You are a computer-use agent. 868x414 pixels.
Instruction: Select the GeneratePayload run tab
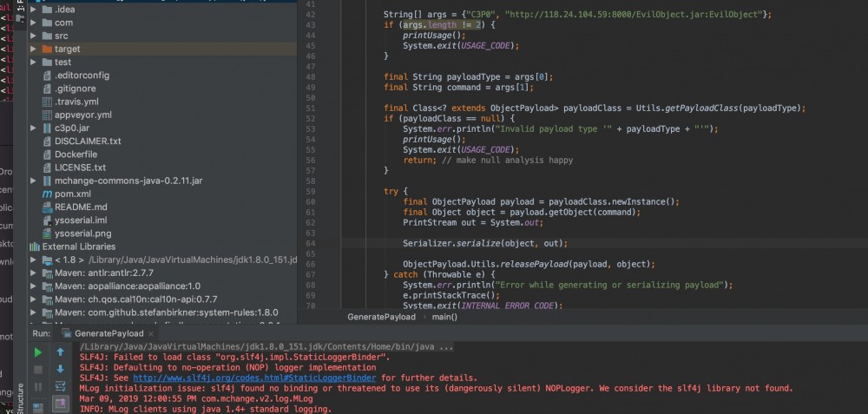[109, 333]
